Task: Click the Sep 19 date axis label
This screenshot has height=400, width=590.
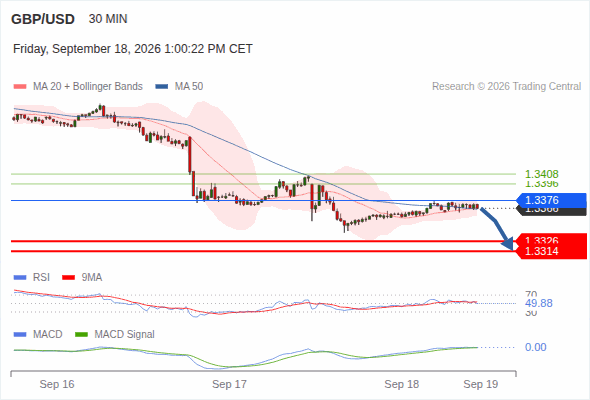Action: tap(481, 384)
